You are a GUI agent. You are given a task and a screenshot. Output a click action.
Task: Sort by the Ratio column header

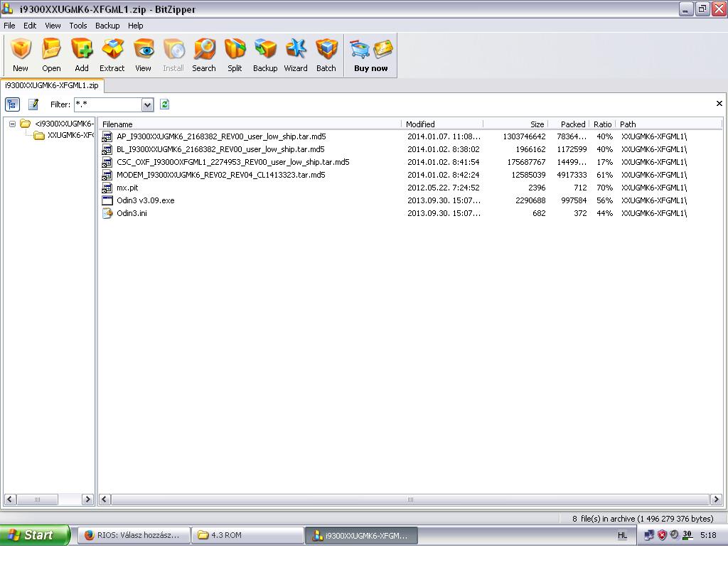602,124
